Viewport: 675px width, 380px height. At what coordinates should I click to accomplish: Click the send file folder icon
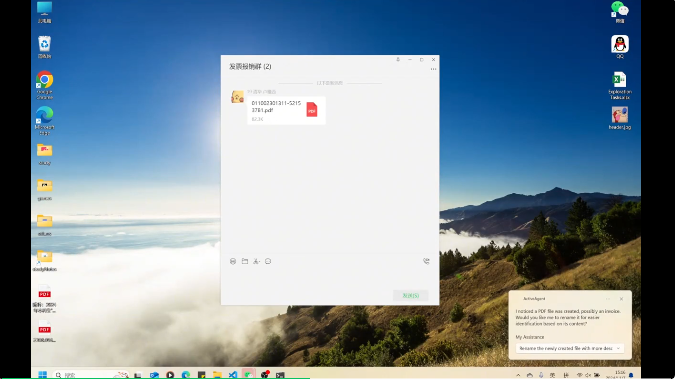[245, 261]
